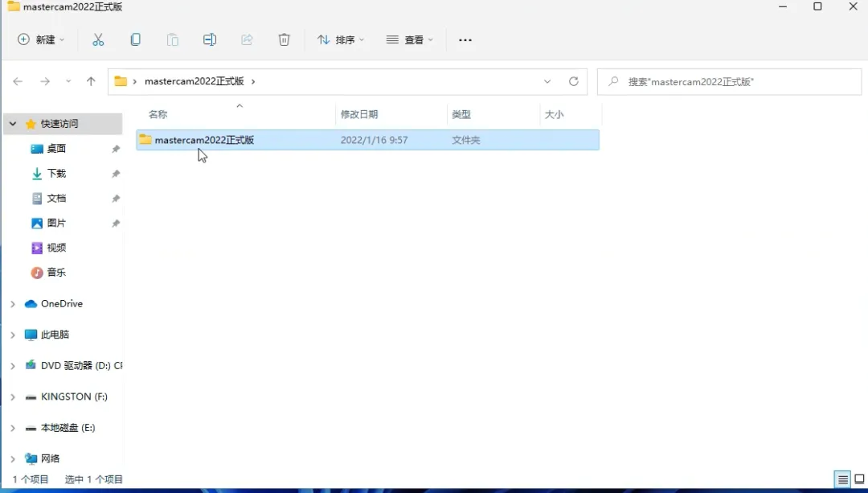Open the 新建 (New) menu button

pyautogui.click(x=42, y=40)
